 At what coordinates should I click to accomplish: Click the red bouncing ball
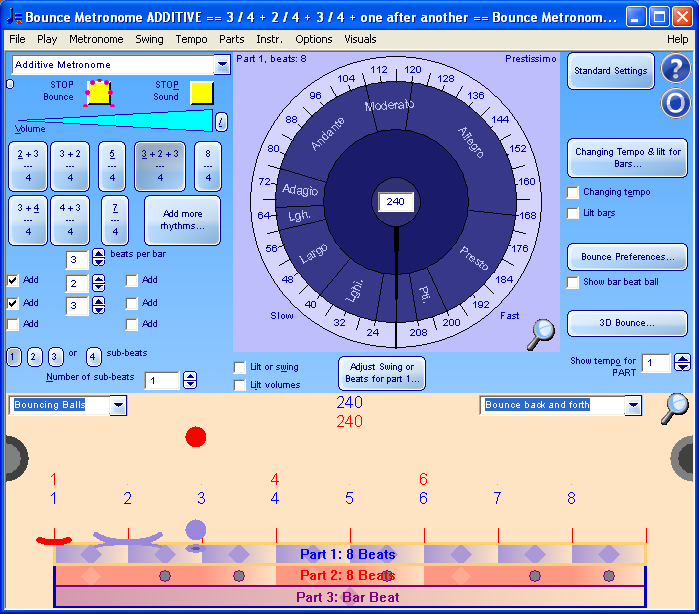[x=196, y=437]
